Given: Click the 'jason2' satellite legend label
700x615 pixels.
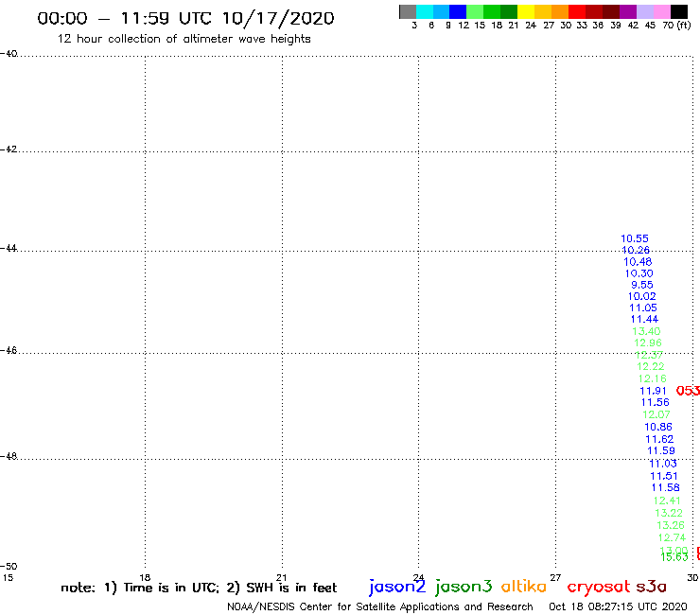Looking at the screenshot, I should (x=397, y=587).
